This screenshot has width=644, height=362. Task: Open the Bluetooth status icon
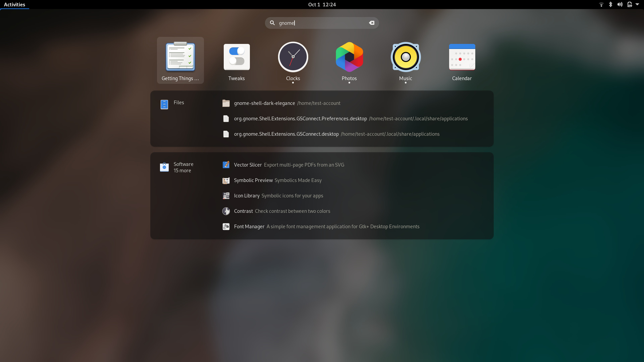point(610,4)
